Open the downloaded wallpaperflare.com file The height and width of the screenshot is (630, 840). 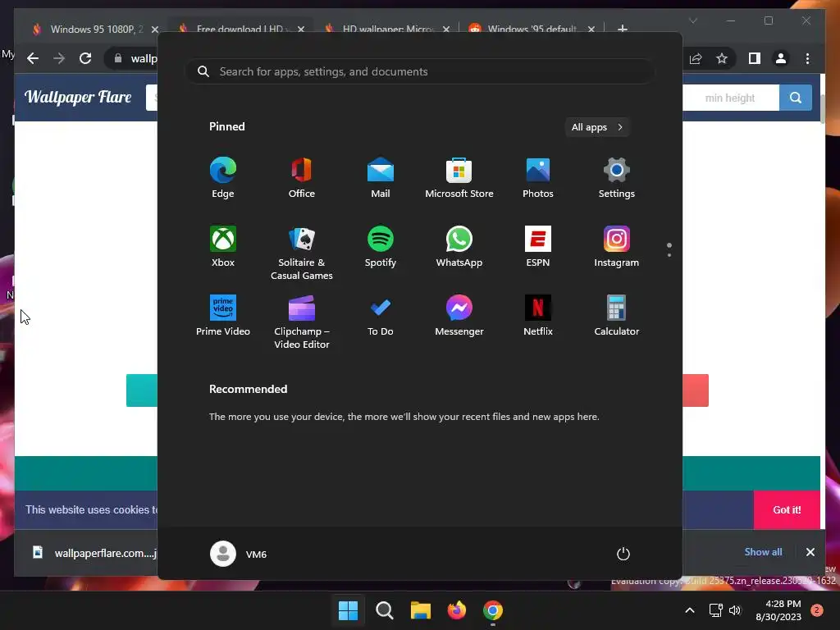94,553
